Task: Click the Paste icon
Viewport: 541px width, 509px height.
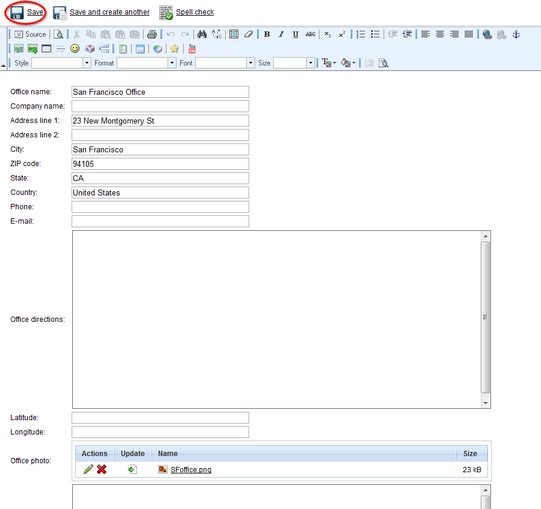Action: click(x=106, y=34)
